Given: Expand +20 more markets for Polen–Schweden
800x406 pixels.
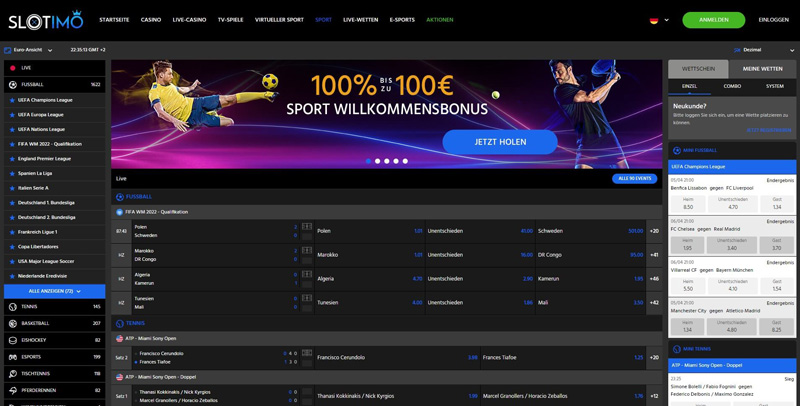Looking at the screenshot, I should coord(654,231).
